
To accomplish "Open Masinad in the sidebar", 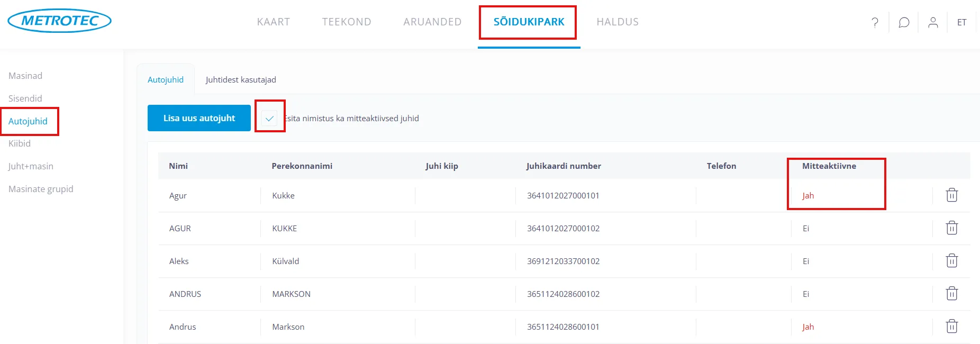I will (x=25, y=76).
